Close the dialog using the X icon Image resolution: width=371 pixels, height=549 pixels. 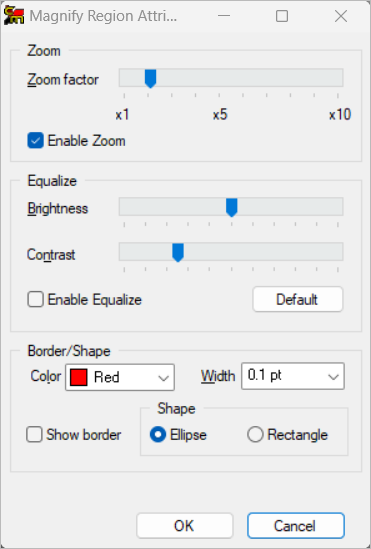(x=341, y=16)
